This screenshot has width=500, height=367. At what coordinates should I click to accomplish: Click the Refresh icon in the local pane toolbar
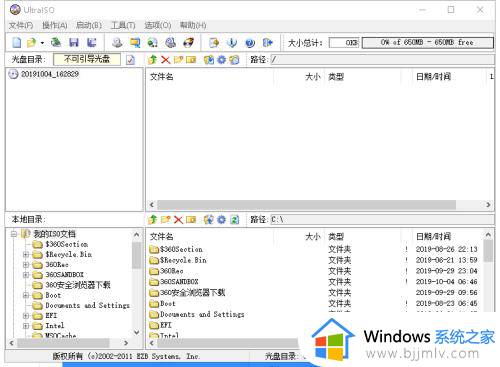coord(235,220)
